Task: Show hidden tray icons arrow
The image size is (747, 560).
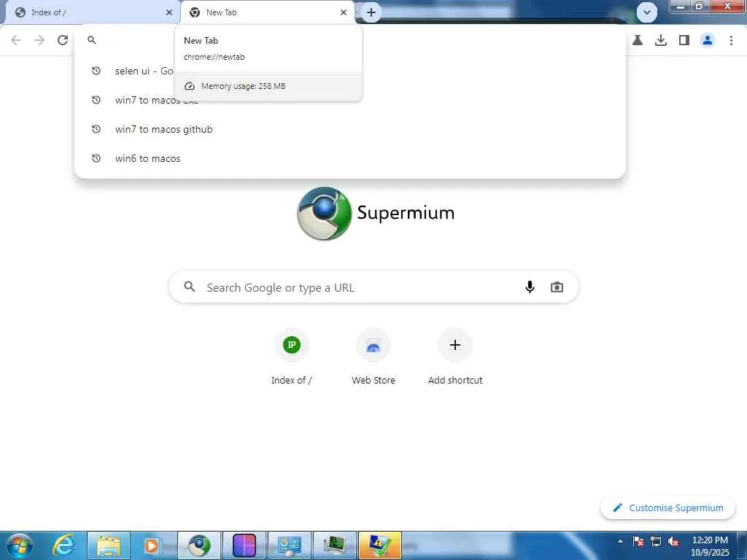Action: [620, 542]
